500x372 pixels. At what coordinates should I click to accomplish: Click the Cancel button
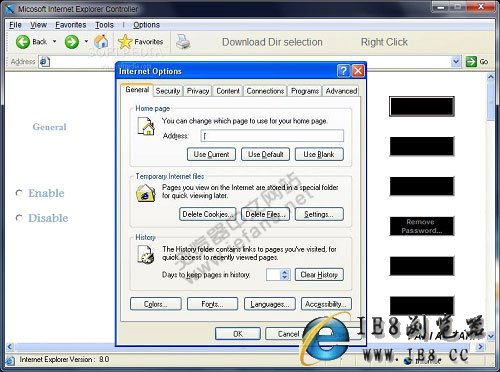coord(289,334)
